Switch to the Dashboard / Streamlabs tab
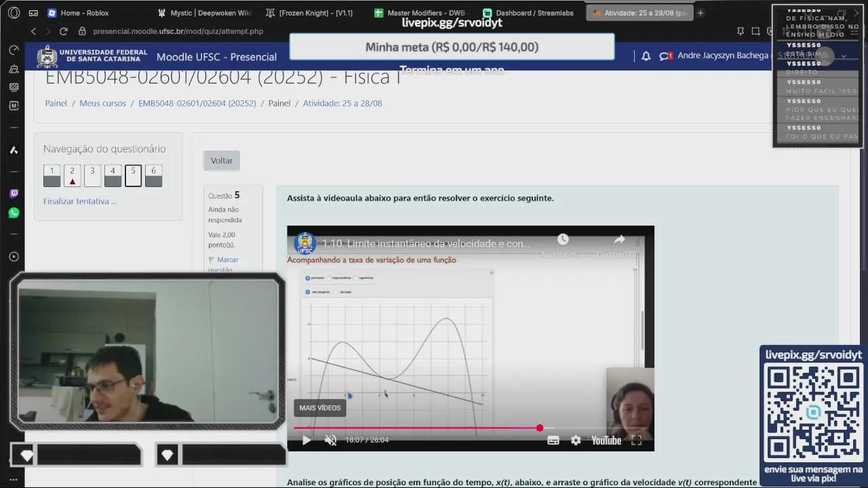The image size is (868, 488). point(529,13)
